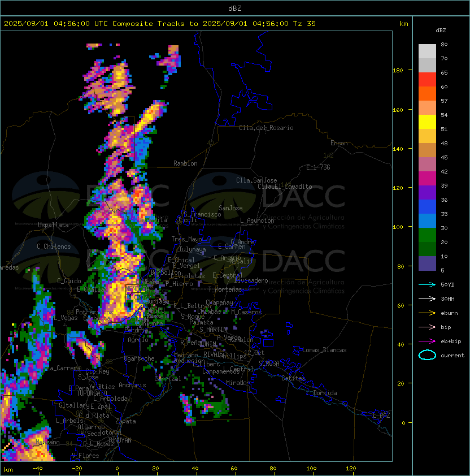Click the 'Algarrob' map label
This screenshot has height=476, width=470.
coord(91,427)
